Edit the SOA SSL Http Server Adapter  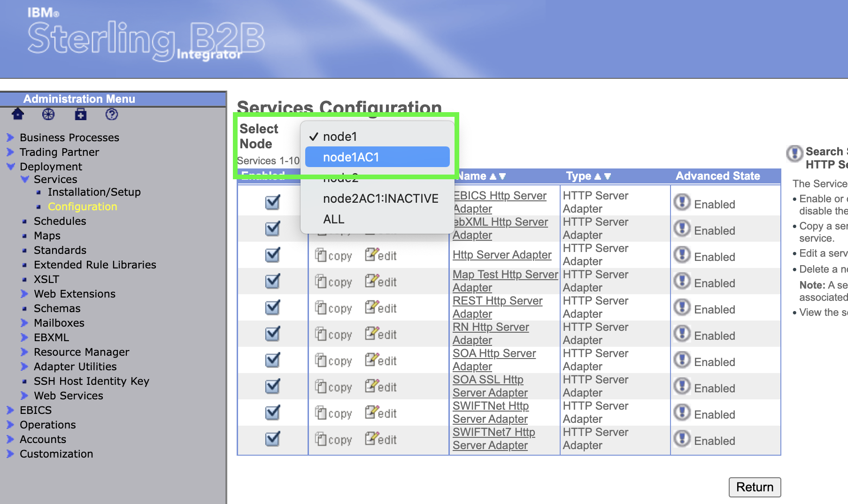pyautogui.click(x=381, y=387)
